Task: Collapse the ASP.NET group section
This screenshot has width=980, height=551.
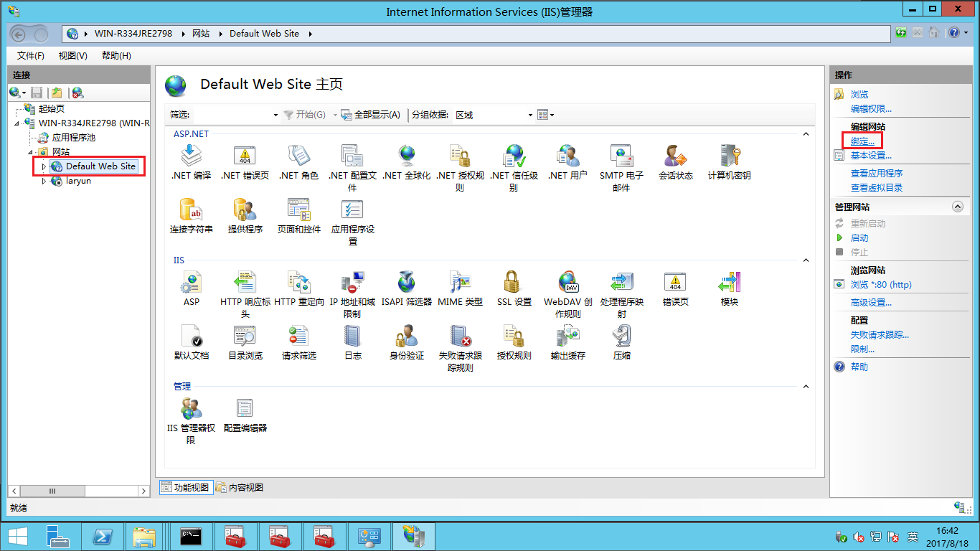Action: click(x=806, y=134)
